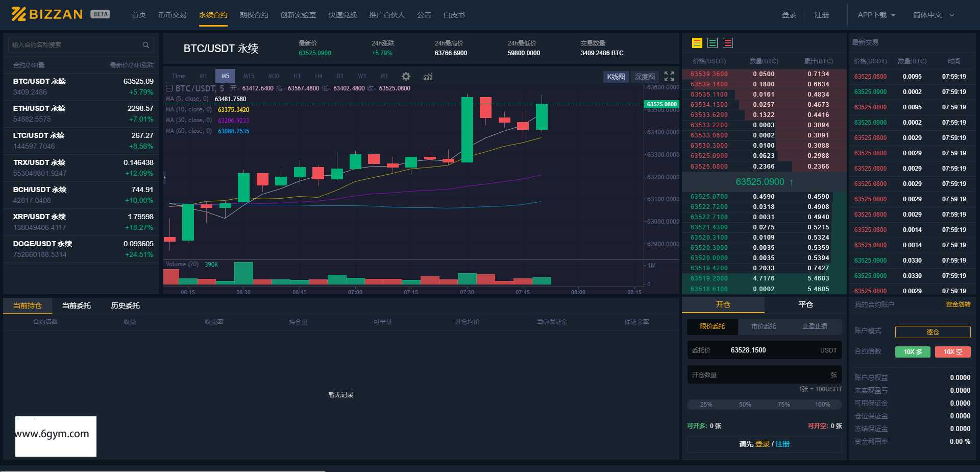Select 10X 空 leverage option

pos(952,352)
